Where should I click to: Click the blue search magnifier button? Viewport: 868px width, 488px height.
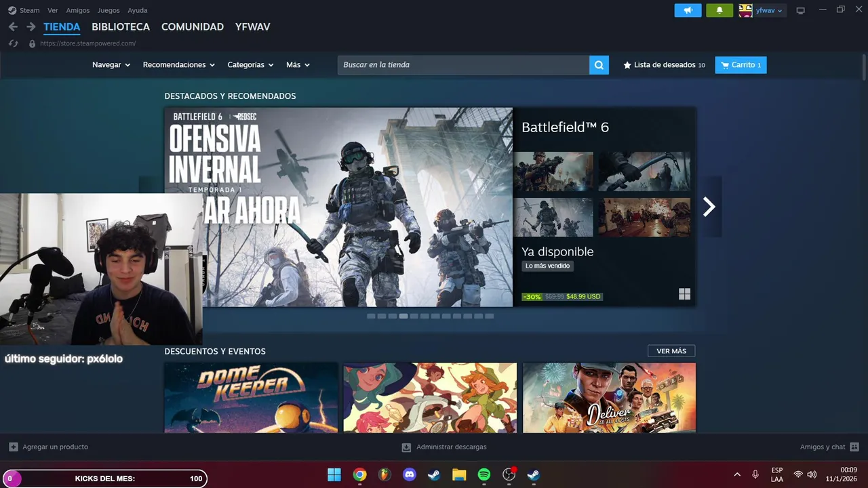pos(599,65)
